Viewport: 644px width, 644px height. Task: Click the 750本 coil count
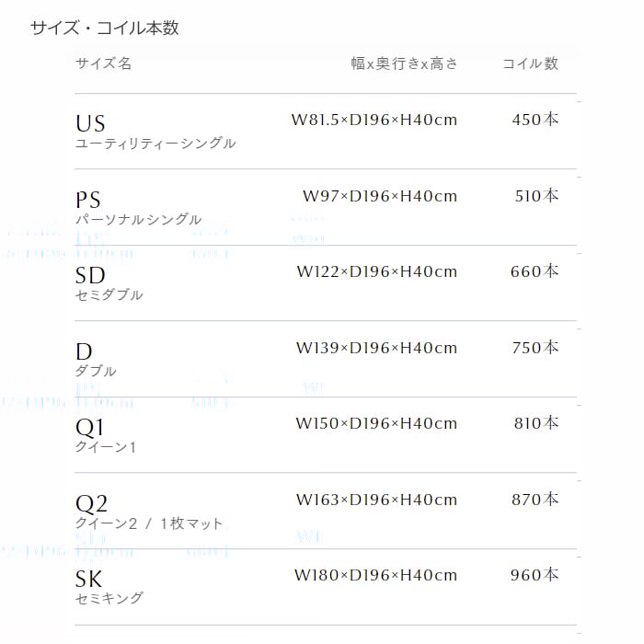[x=535, y=348]
